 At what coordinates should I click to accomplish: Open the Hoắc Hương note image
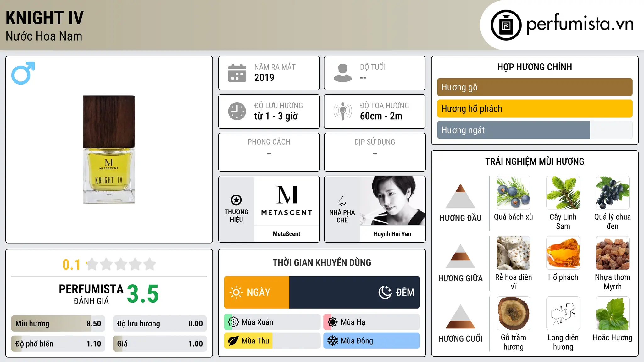click(613, 313)
